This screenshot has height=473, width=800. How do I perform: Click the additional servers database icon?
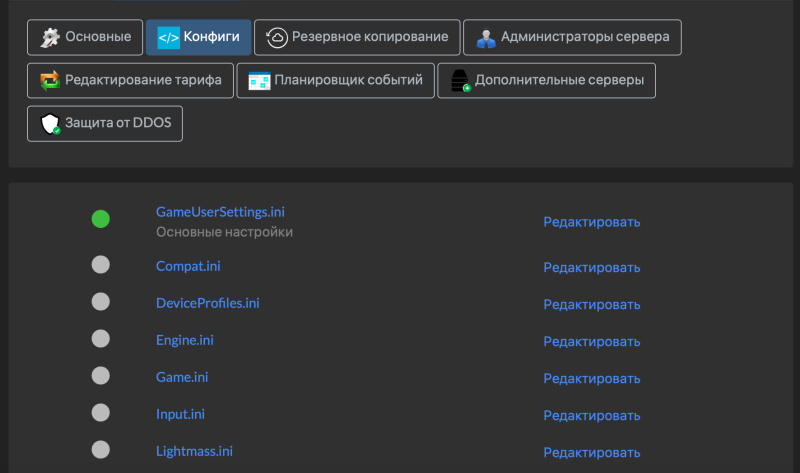(460, 80)
